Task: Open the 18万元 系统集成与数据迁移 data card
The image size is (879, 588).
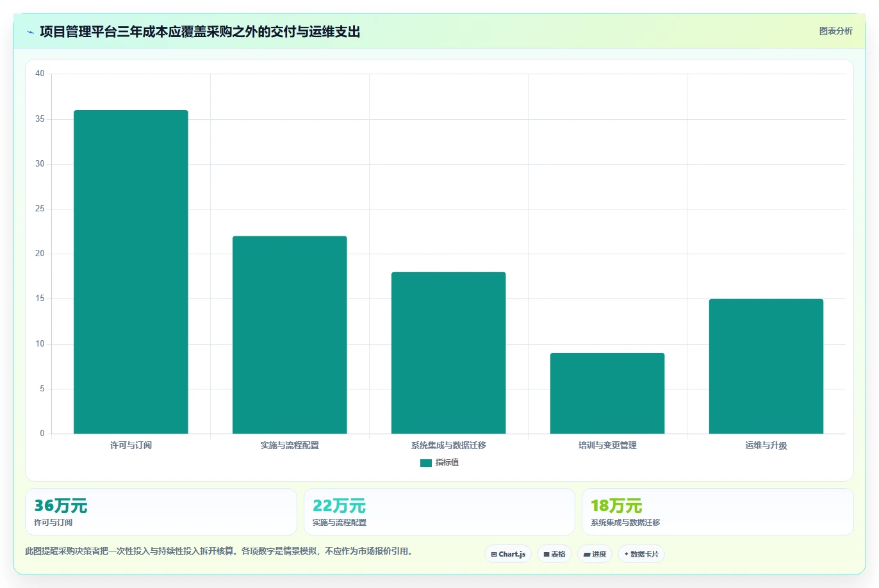Action: coord(718,512)
